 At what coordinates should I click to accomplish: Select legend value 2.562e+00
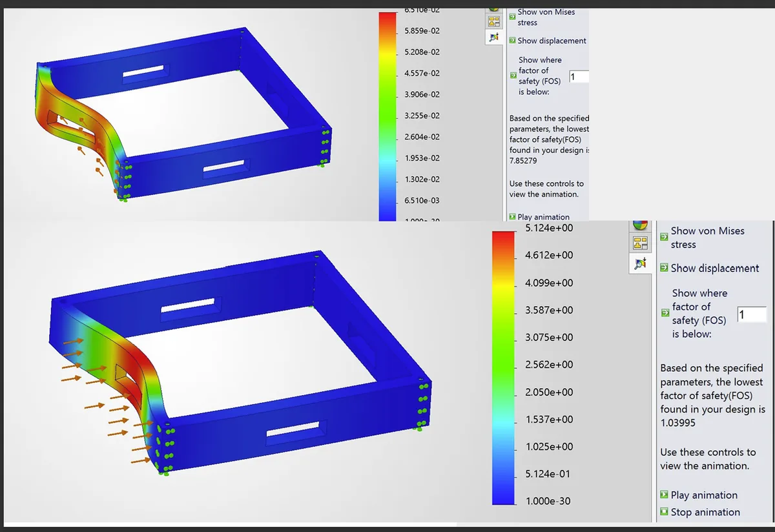549,364
